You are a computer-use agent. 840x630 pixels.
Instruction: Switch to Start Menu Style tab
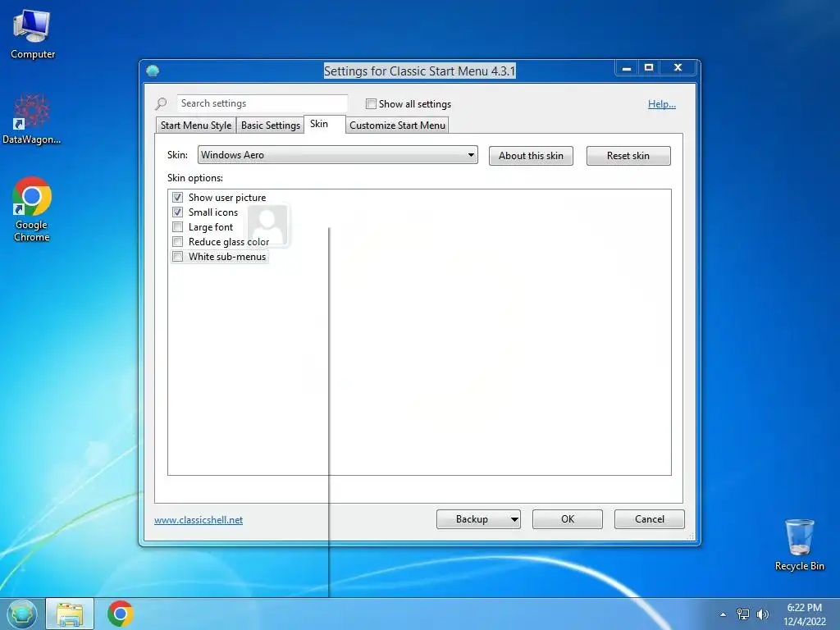pos(196,126)
